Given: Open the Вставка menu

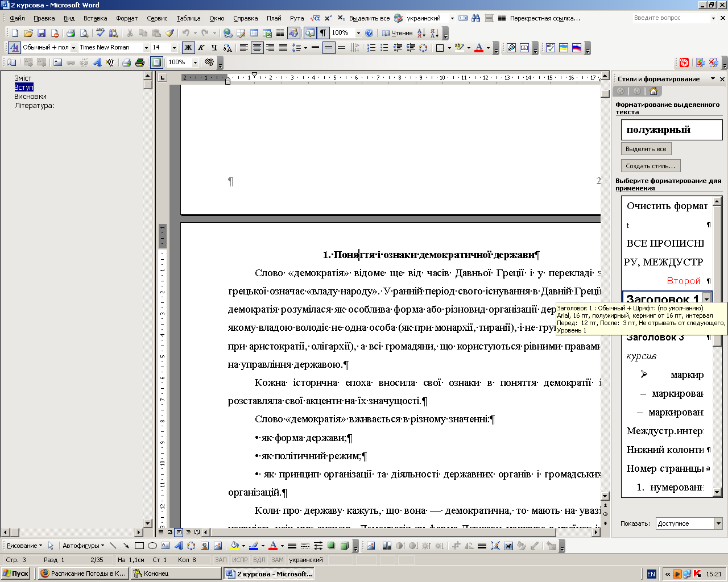Looking at the screenshot, I should pyautogui.click(x=95, y=18).
